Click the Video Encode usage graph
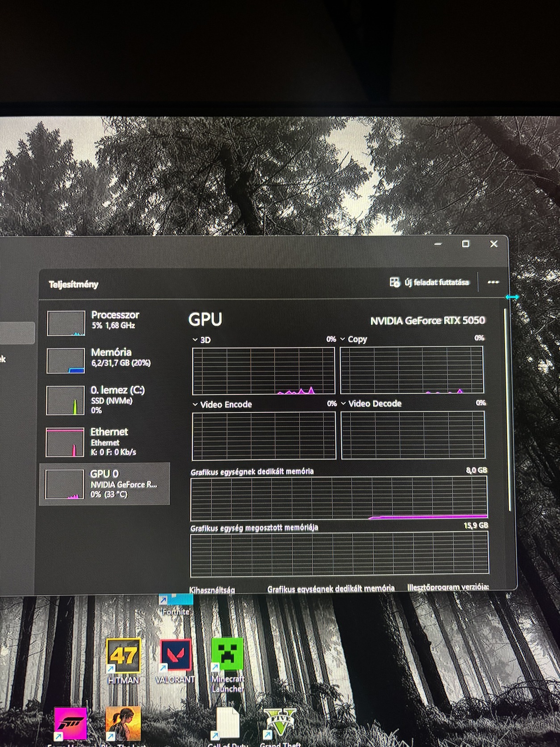 [x=264, y=436]
